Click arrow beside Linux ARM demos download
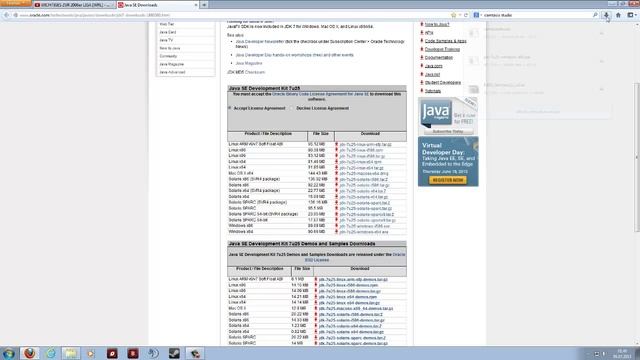 (316, 280)
